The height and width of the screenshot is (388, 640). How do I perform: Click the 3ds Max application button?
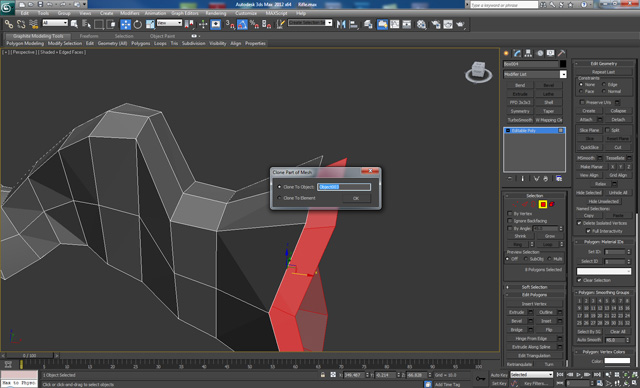(x=7, y=7)
